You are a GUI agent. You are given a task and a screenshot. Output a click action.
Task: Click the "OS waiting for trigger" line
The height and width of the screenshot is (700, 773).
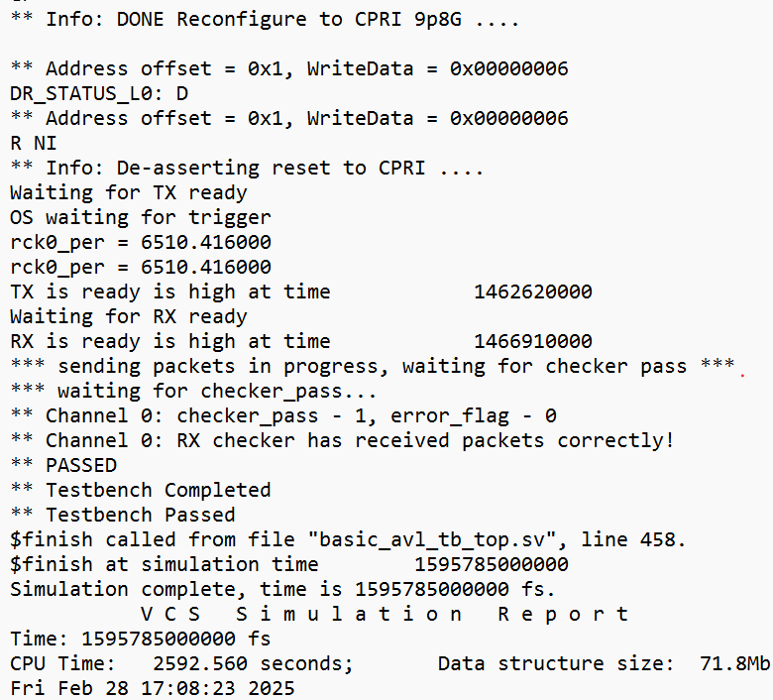tap(140, 217)
